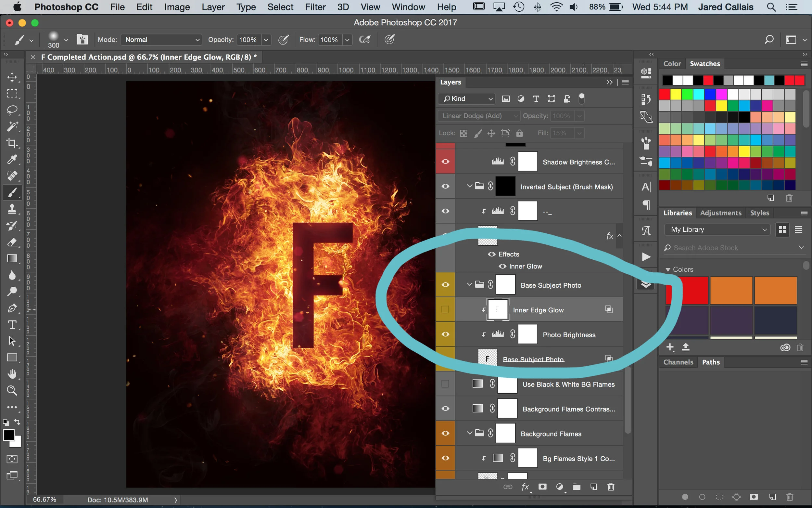The width and height of the screenshot is (812, 508).
Task: Select the Magic Wand tool
Action: (12, 126)
